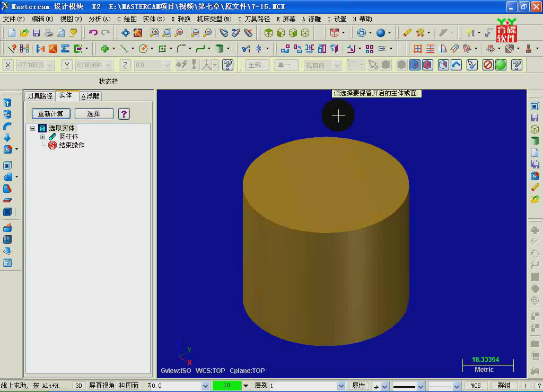Open the dropdown arrow next to cylinder icon
543x392 pixels.
(228, 49)
